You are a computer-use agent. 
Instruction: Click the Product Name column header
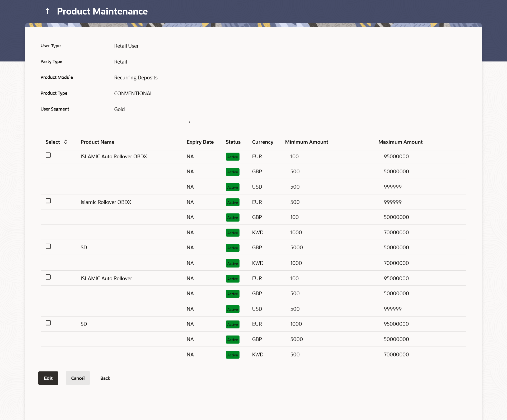97,142
